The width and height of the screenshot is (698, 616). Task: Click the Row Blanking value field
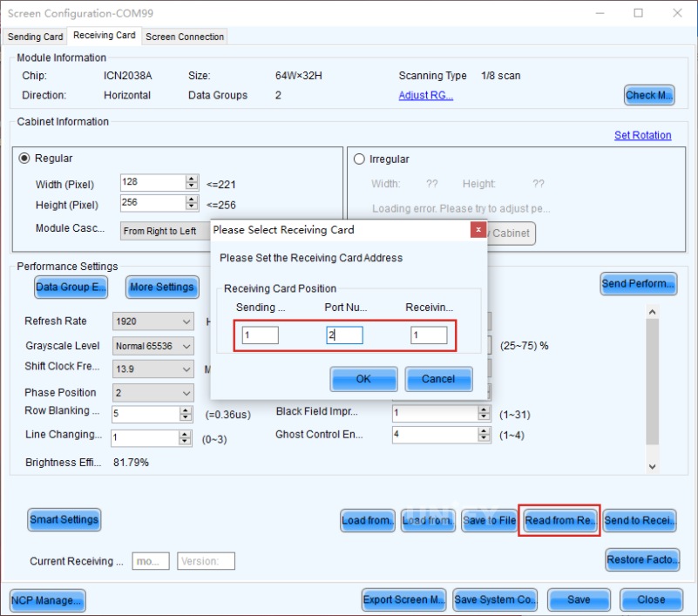click(x=146, y=414)
